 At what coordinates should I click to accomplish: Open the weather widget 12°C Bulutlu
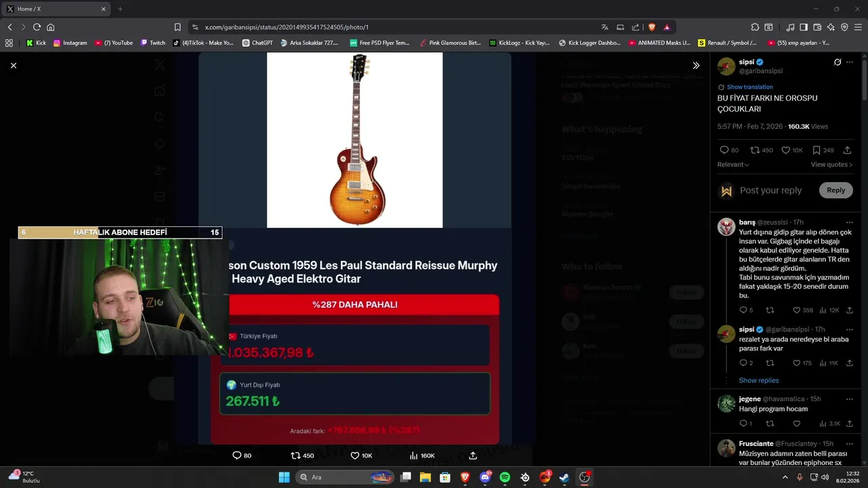24,477
